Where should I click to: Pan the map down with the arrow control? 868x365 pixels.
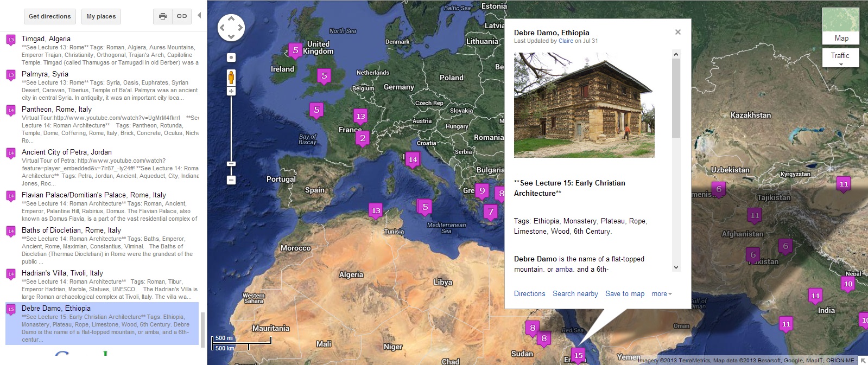coord(231,36)
